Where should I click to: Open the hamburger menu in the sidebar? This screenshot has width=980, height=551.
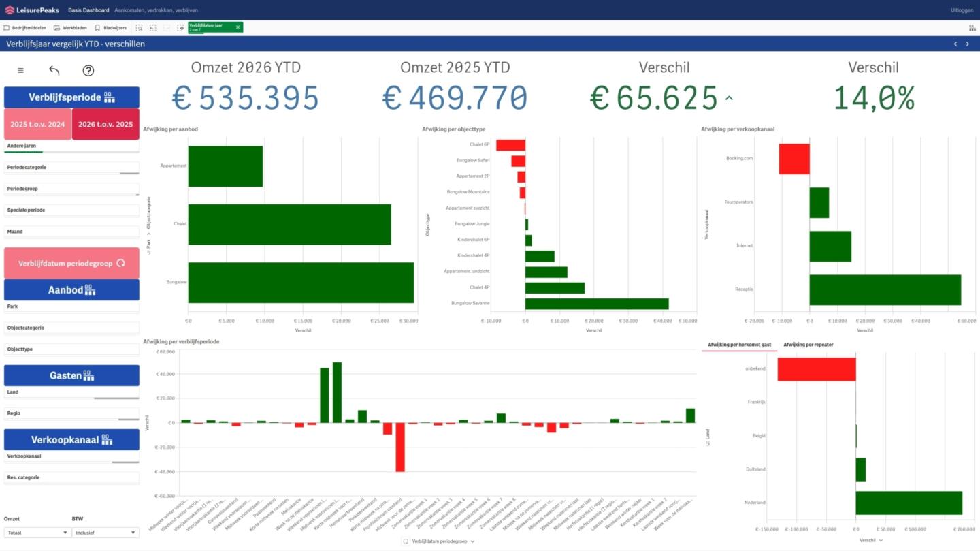coord(20,71)
